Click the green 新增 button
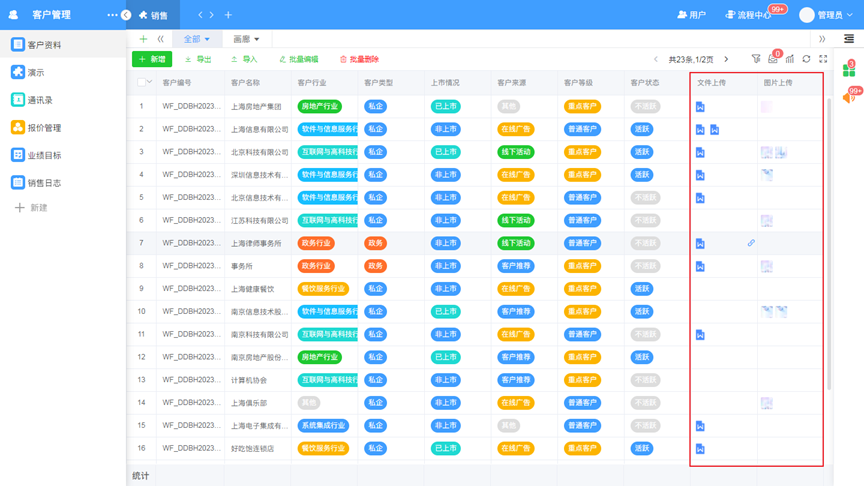The width and height of the screenshot is (864, 486). [x=152, y=60]
